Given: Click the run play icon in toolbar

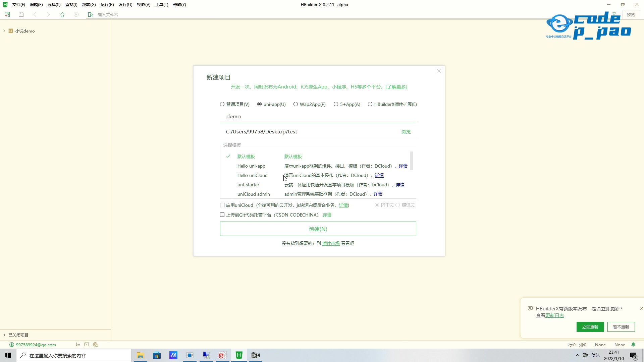Looking at the screenshot, I should [76, 14].
